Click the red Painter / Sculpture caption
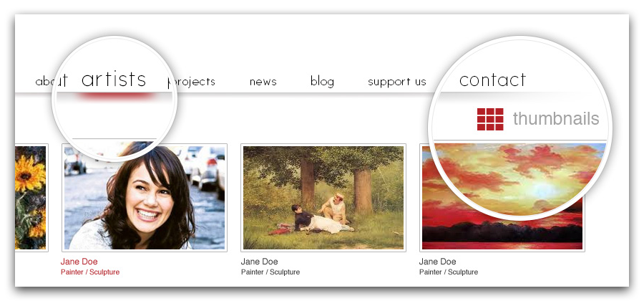The width and height of the screenshot is (644, 301). tap(90, 272)
